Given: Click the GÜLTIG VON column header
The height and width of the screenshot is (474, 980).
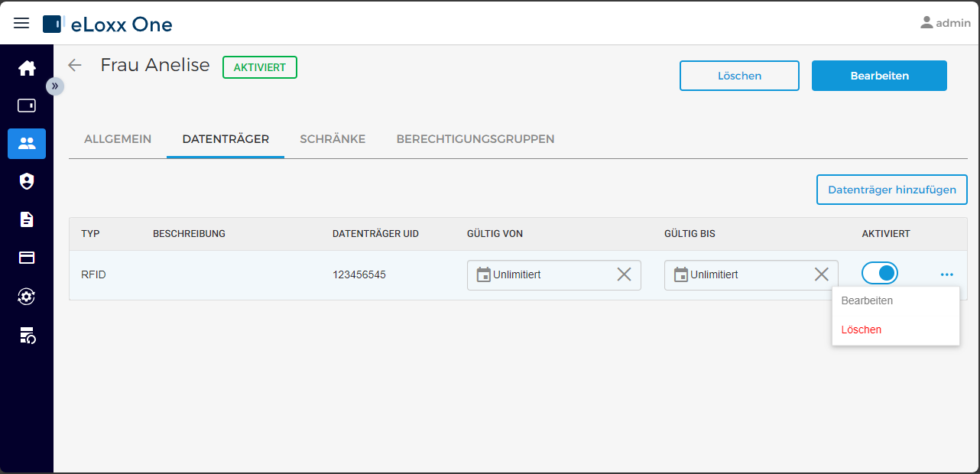Looking at the screenshot, I should click(x=495, y=234).
